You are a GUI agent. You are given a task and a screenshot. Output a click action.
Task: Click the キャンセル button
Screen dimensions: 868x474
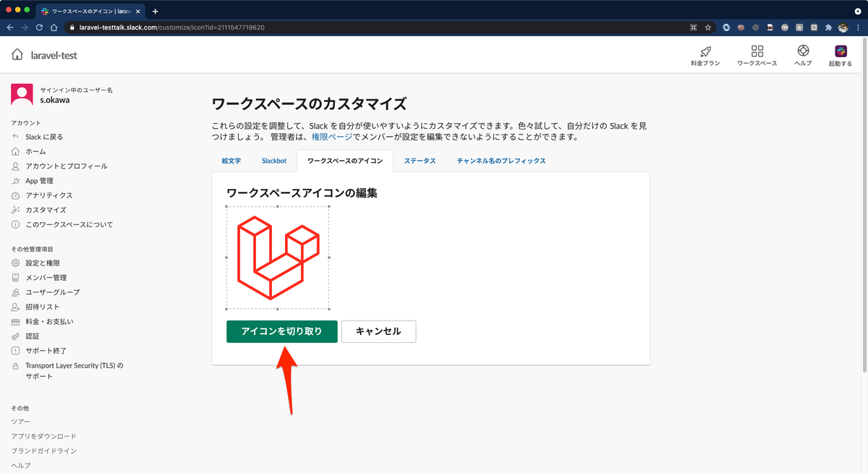(x=378, y=331)
